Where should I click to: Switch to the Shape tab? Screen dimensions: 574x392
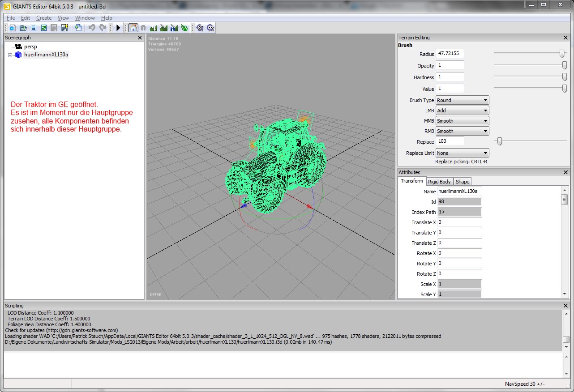coord(463,182)
